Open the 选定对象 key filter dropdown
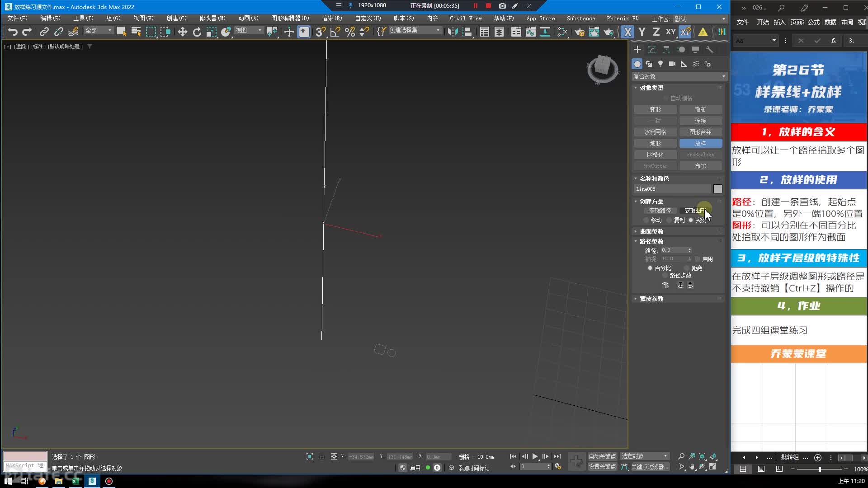 point(645,456)
